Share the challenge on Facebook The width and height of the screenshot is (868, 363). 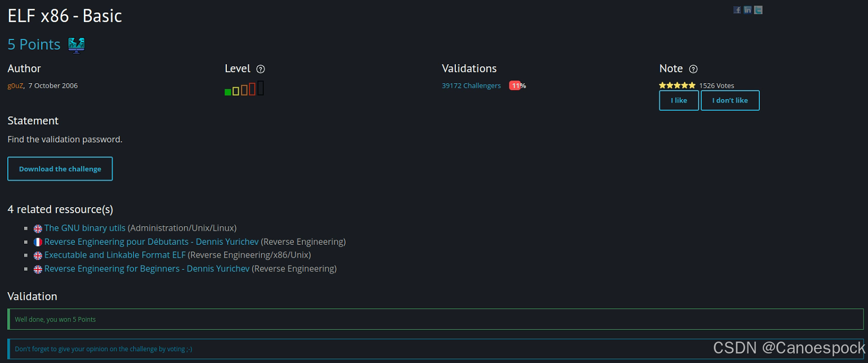click(737, 10)
